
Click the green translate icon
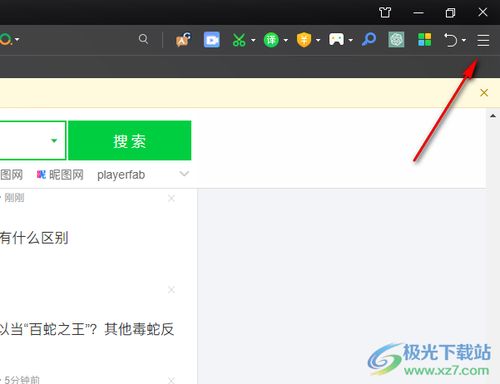[x=271, y=40]
